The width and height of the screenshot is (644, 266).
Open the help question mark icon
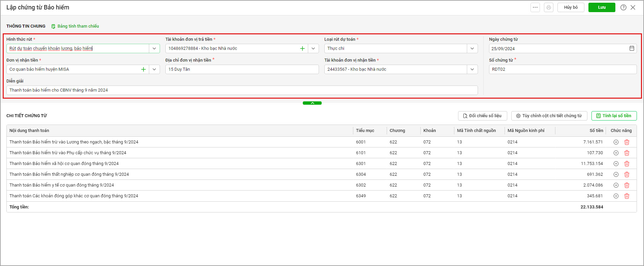pyautogui.click(x=623, y=7)
